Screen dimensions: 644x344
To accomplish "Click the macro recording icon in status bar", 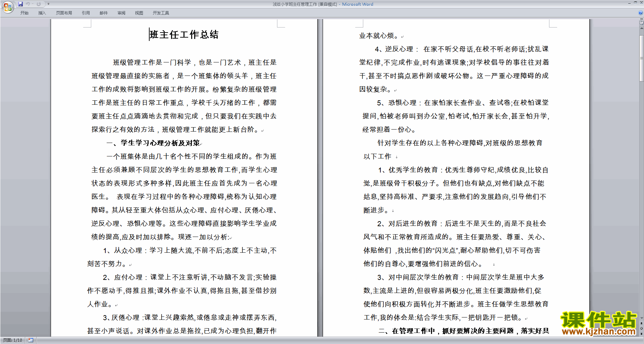I will [31, 340].
